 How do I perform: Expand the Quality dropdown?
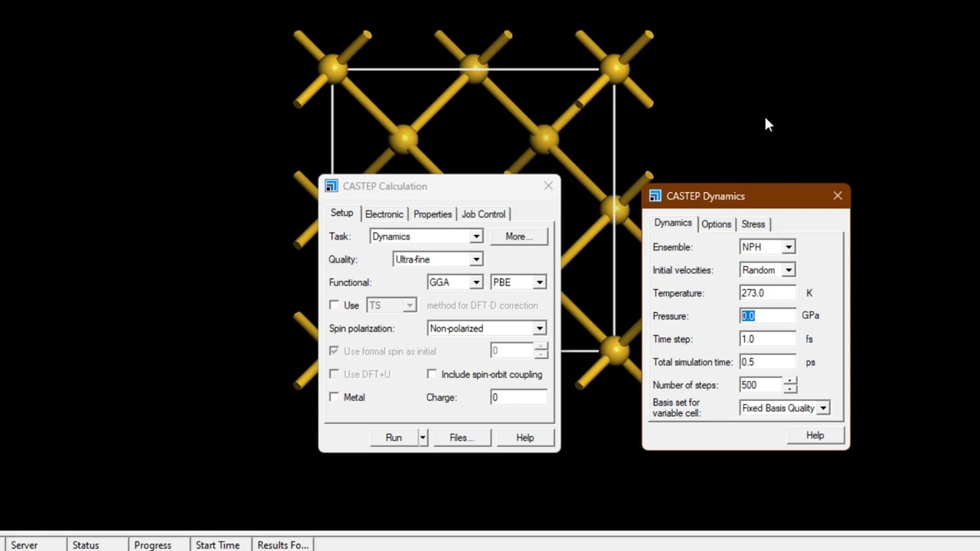(476, 259)
